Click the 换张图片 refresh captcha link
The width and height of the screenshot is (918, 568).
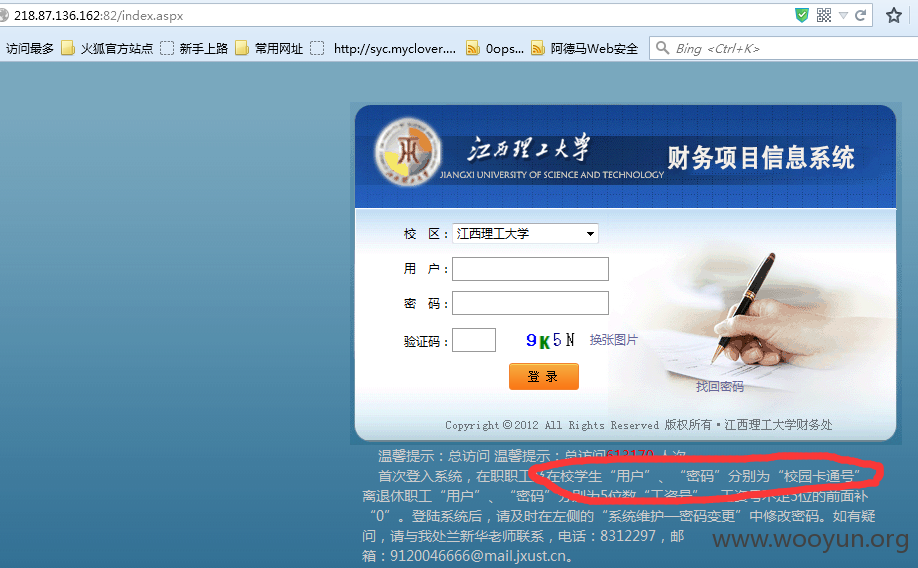coord(614,340)
